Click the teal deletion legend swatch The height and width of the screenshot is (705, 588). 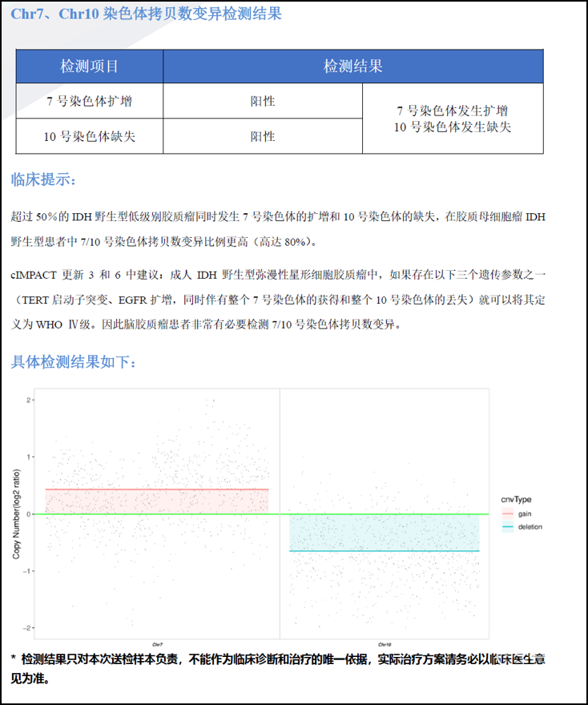(507, 526)
